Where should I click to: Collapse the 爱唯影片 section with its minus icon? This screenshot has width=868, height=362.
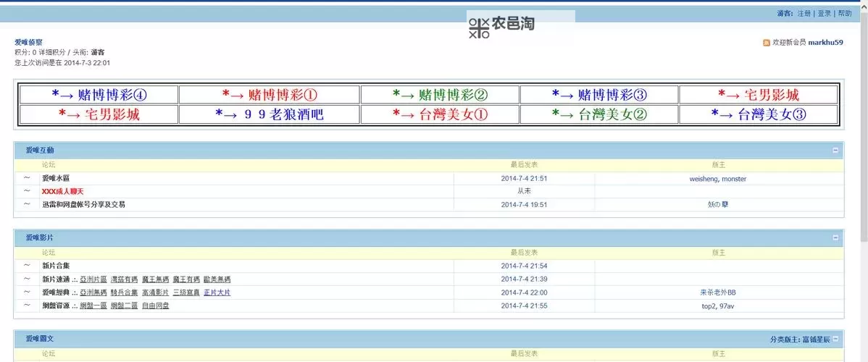point(835,237)
